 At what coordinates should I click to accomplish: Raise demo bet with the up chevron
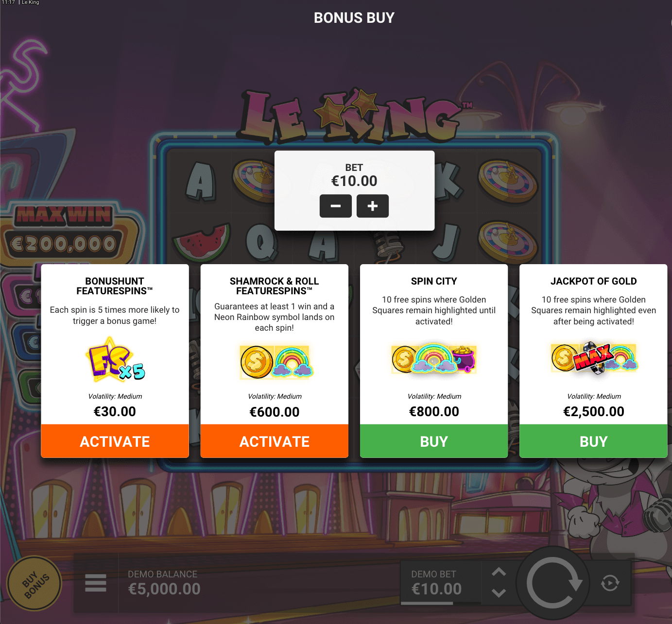[499, 572]
